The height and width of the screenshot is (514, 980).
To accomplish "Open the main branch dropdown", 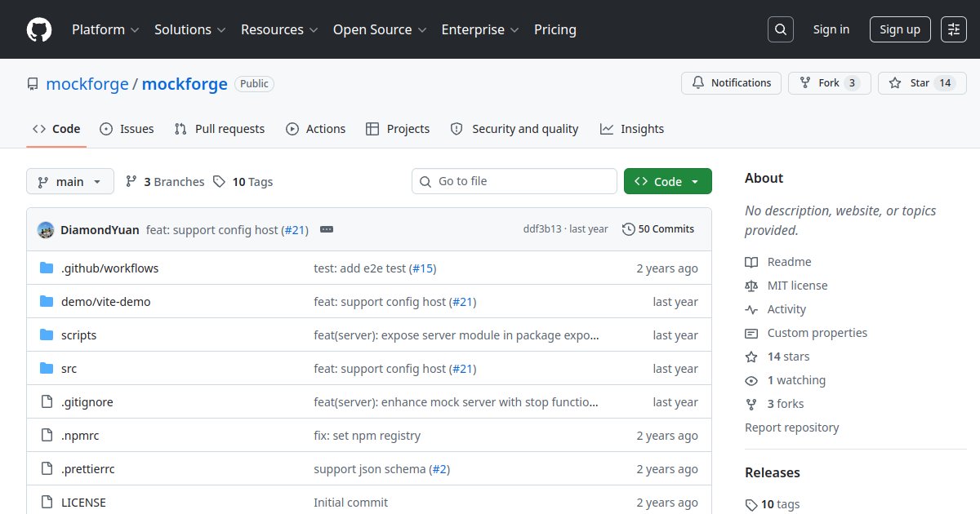I will pos(70,182).
